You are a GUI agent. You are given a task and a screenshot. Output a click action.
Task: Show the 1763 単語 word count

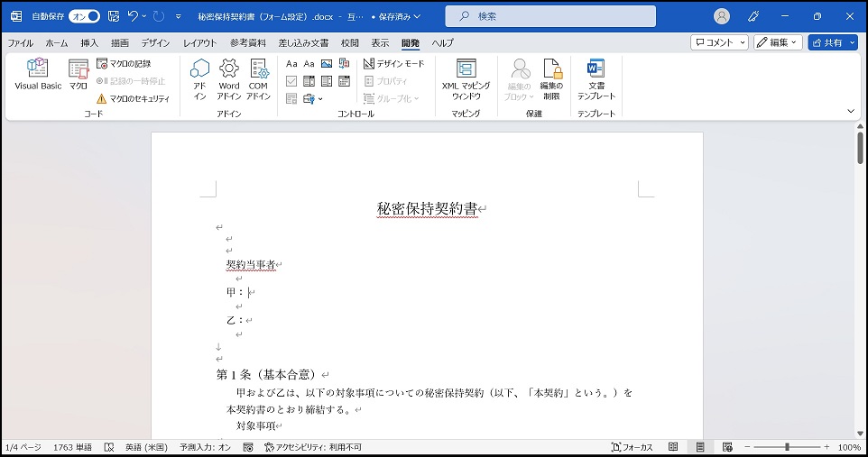[72, 447]
